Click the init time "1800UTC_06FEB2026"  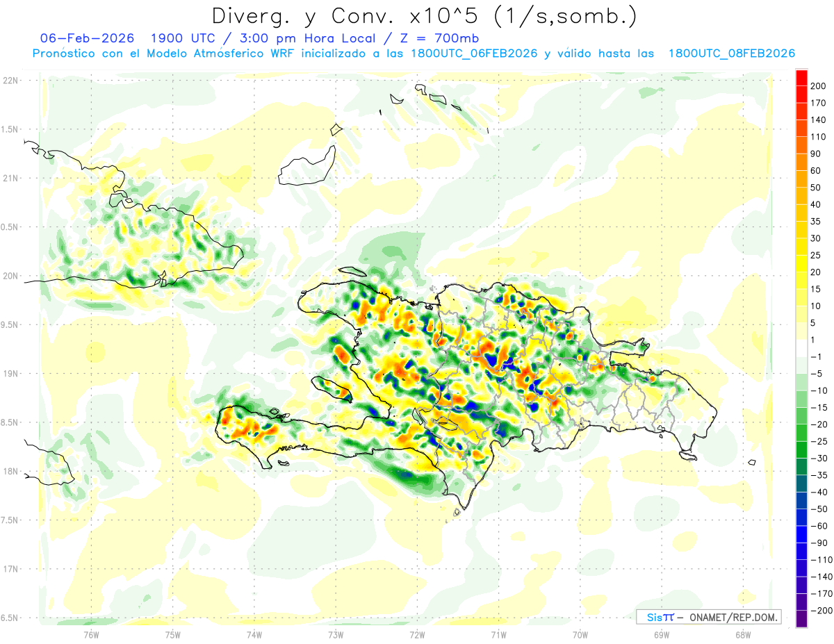point(473,53)
